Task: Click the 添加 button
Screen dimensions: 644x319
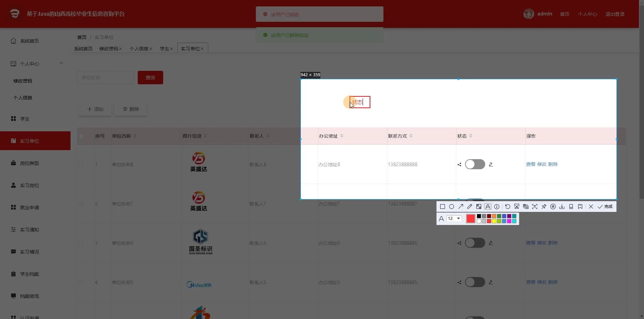Action: coord(95,109)
